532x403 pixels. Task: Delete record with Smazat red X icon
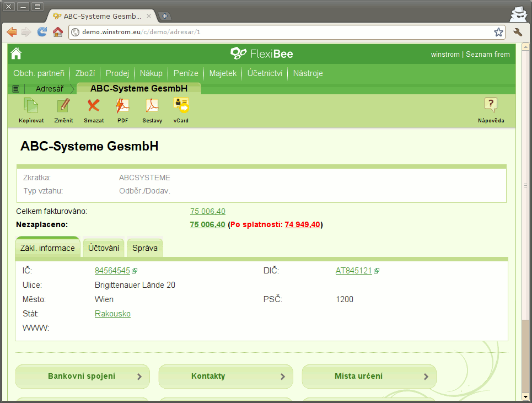(94, 105)
